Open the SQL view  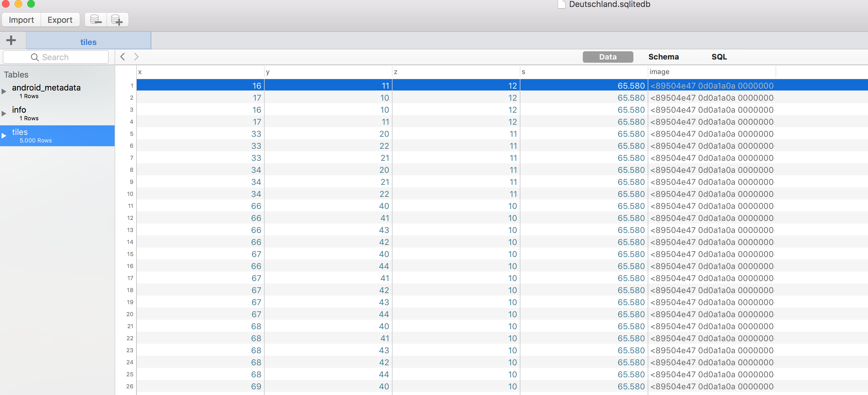click(x=719, y=57)
